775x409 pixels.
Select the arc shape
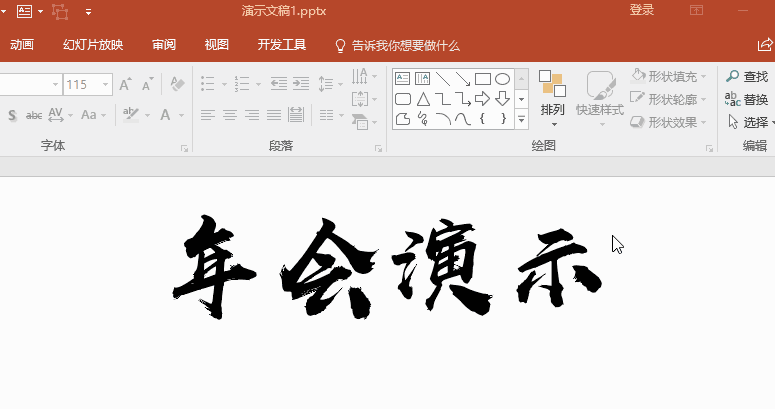443,119
